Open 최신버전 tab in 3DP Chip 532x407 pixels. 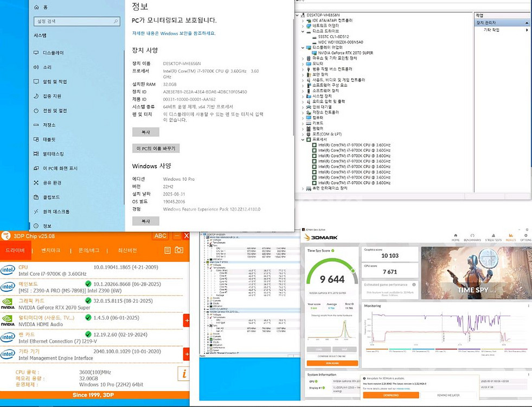click(x=127, y=251)
